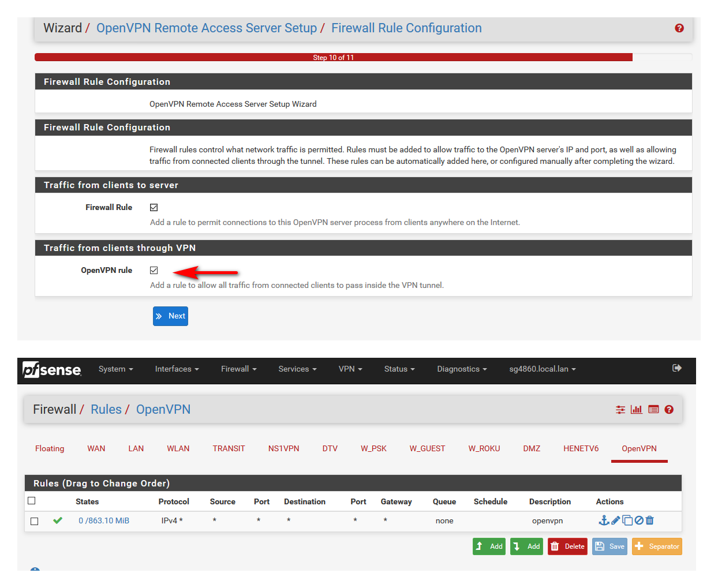Switch to the W_ROKU tab
This screenshot has width=718, height=588.
(484, 449)
